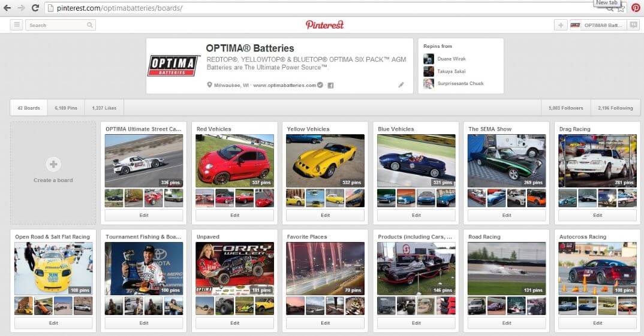This screenshot has height=336, width=644.
Task: Open the Blue Vehicles cover image
Action: coord(416,161)
